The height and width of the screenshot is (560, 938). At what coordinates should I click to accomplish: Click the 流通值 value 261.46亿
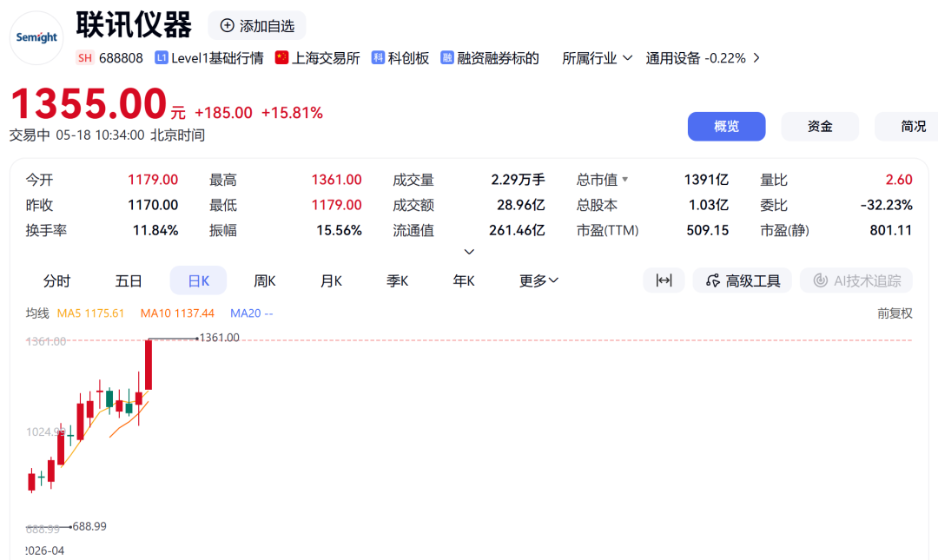pos(517,230)
